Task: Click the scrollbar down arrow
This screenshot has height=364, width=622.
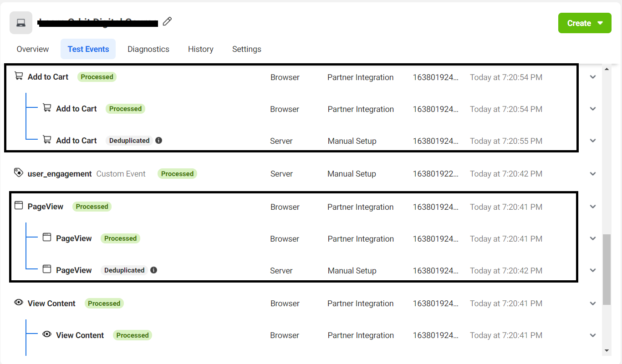Action: coord(607,350)
